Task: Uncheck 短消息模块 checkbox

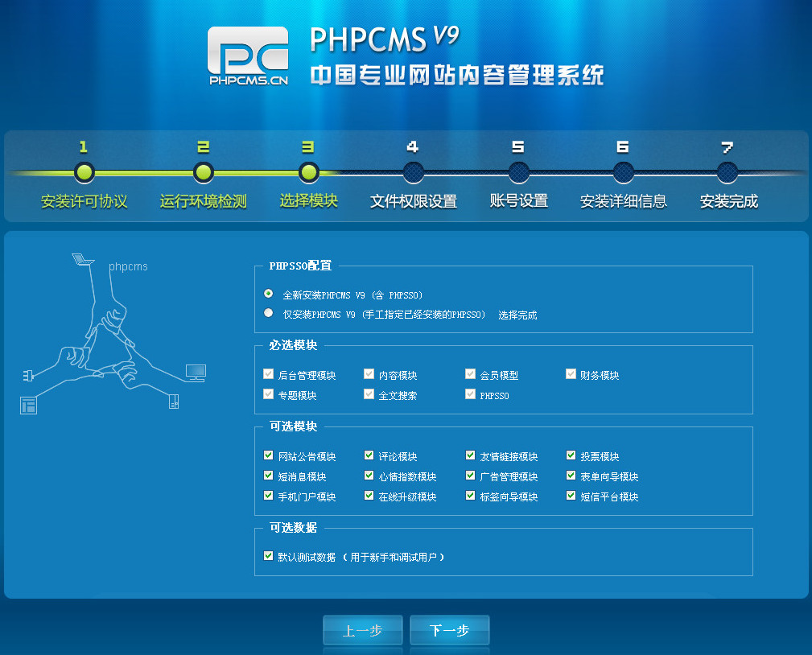Action: click(268, 476)
